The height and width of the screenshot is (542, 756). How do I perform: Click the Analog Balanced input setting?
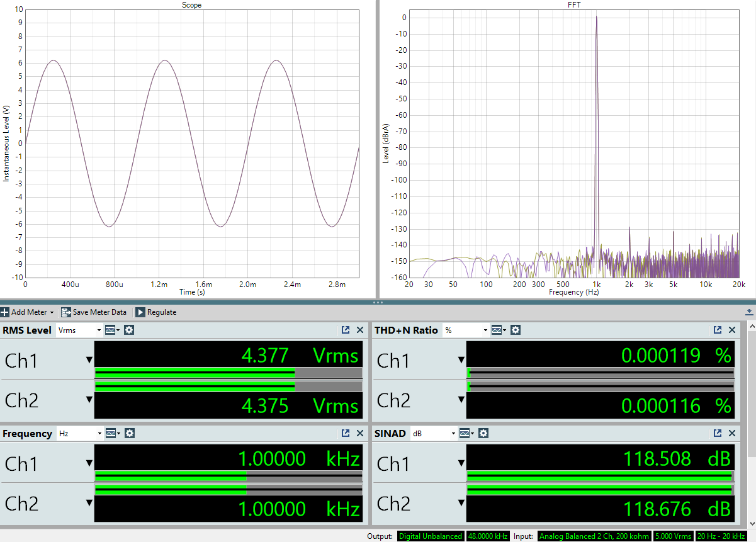click(x=594, y=536)
